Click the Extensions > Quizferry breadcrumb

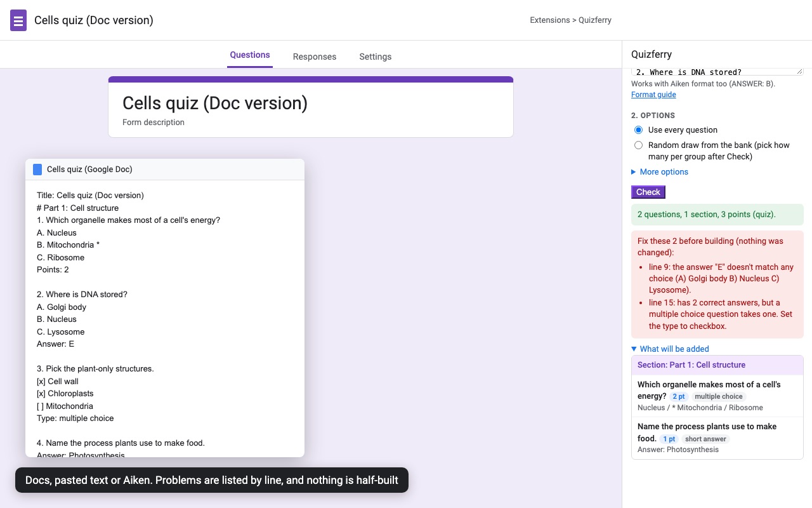pos(571,20)
